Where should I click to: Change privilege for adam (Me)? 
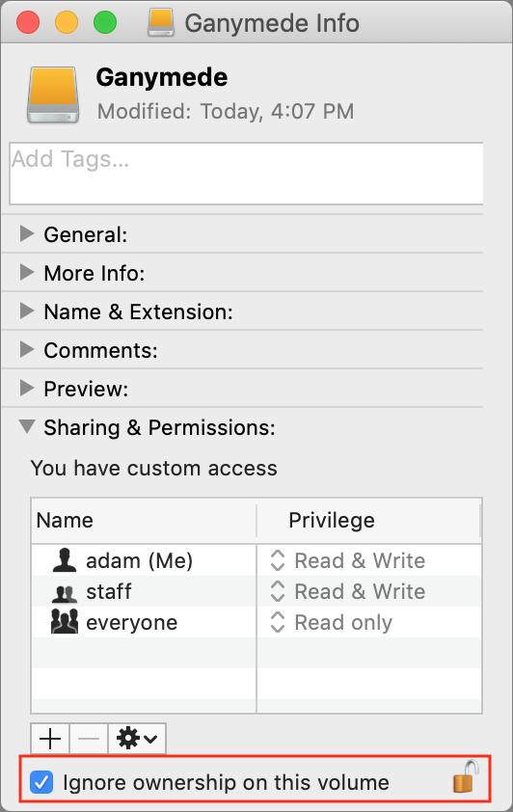coord(347,560)
